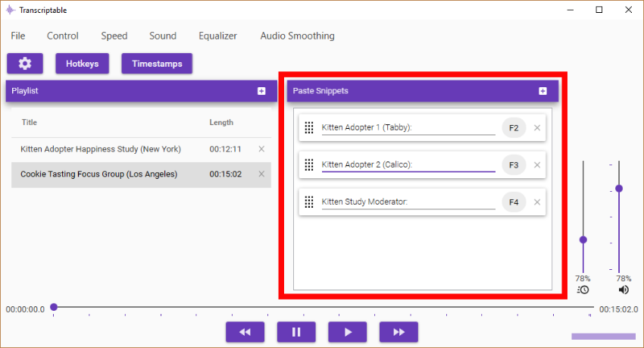Click the Hotkeys button
The height and width of the screenshot is (348, 644).
click(x=82, y=64)
